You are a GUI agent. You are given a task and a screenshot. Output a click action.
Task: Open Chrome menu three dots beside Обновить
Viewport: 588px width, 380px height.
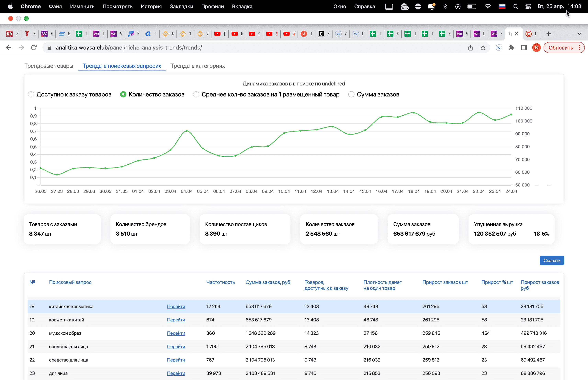(579, 48)
